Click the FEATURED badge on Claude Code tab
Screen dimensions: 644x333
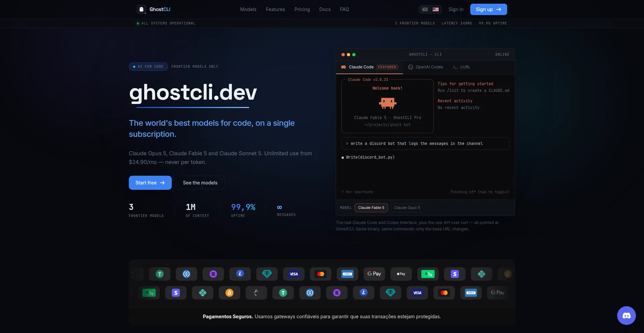[x=387, y=67]
